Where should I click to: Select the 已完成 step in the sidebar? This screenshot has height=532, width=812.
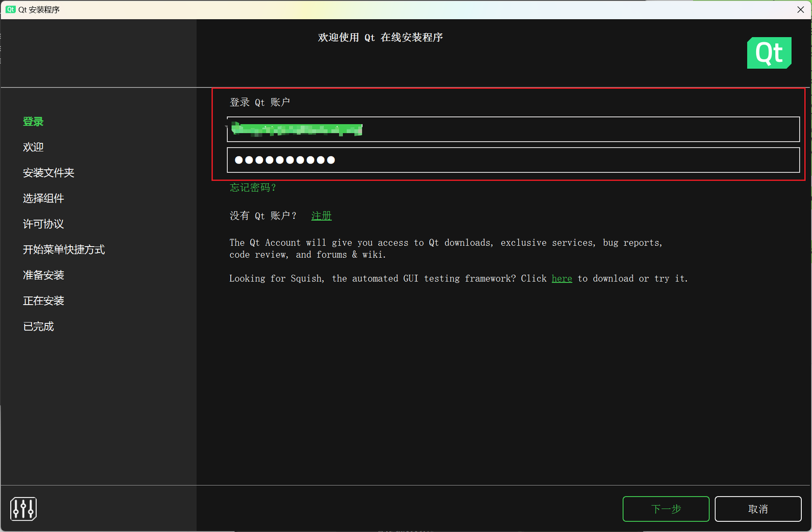coord(38,326)
